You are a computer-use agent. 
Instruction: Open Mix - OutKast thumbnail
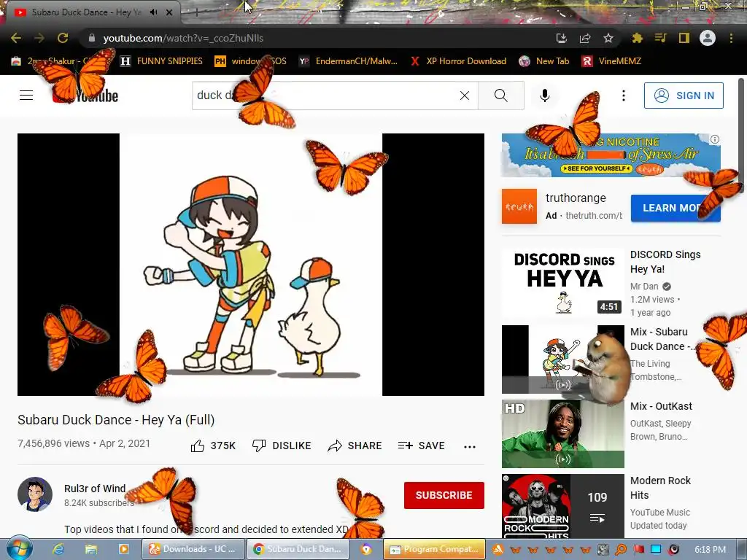[x=562, y=434]
